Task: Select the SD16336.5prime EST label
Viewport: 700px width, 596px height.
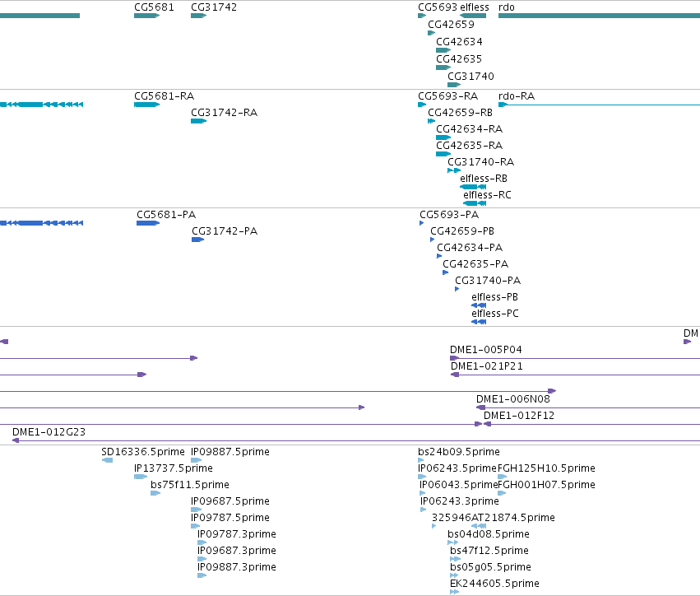Action: coord(143,452)
